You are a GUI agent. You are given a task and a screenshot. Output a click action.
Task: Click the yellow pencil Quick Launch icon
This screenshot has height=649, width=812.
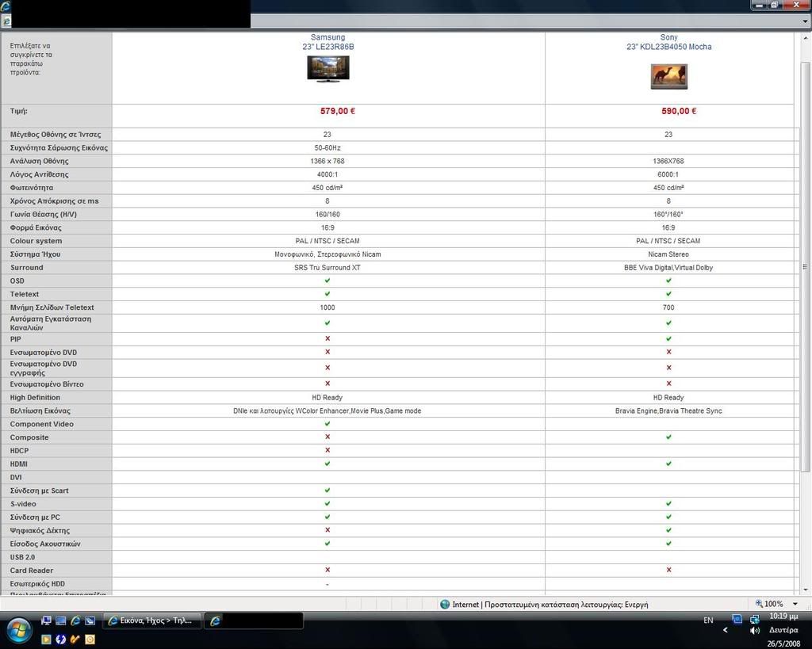click(x=75, y=639)
